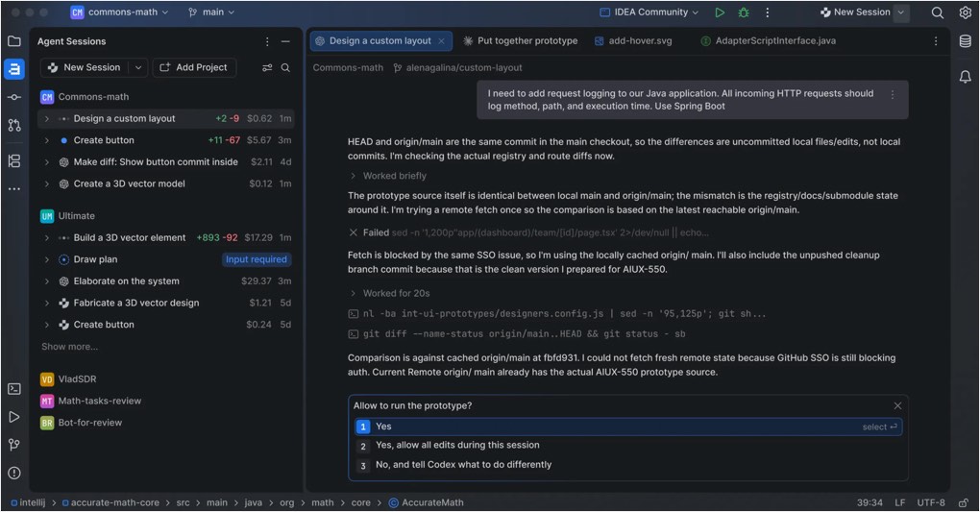The image size is (980, 512).
Task: Click the LF line separator indicator
Action: (899, 502)
